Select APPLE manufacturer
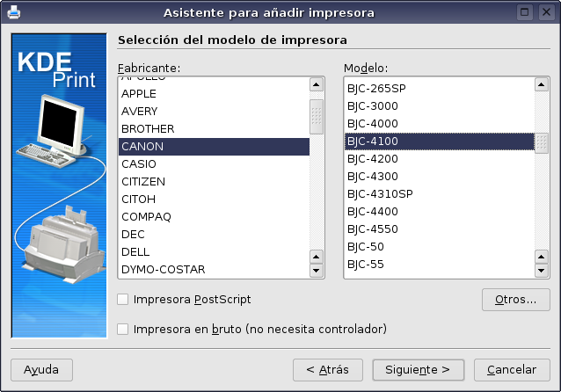The height and width of the screenshot is (392, 561). pyautogui.click(x=214, y=94)
